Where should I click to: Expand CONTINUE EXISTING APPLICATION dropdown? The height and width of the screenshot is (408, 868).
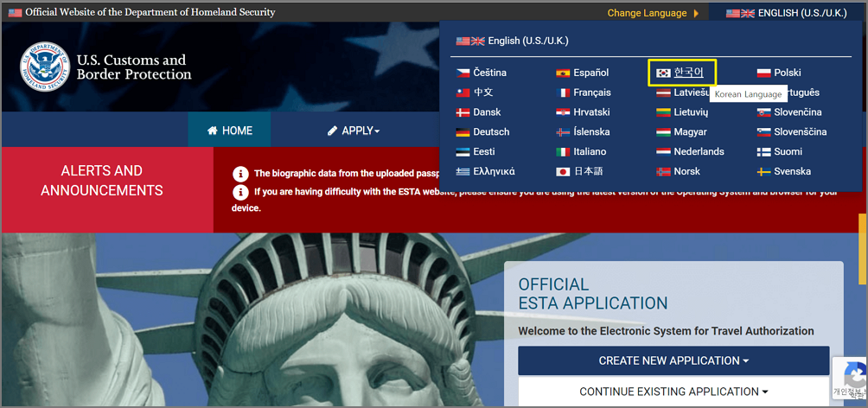point(673,392)
